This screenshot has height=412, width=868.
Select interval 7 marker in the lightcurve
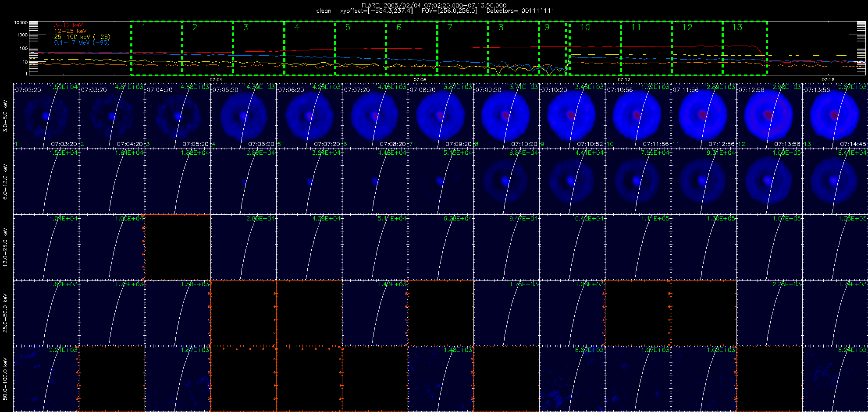point(450,27)
